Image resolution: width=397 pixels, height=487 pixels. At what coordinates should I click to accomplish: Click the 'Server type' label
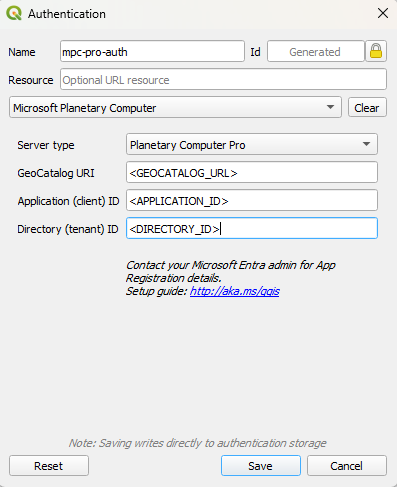(46, 145)
